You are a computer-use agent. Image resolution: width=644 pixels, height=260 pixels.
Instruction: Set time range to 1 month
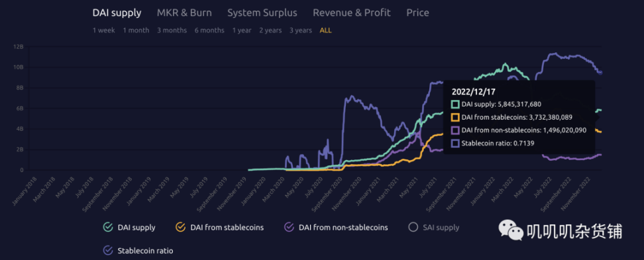point(136,30)
